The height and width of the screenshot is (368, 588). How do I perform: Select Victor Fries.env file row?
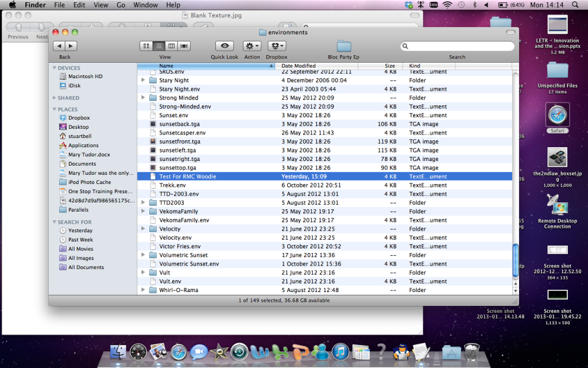click(324, 246)
